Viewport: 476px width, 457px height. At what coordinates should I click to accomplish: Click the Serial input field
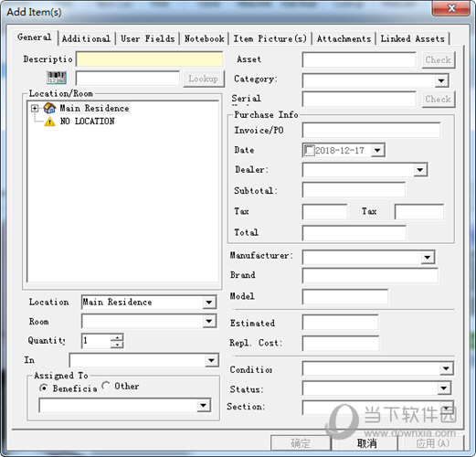(359, 99)
